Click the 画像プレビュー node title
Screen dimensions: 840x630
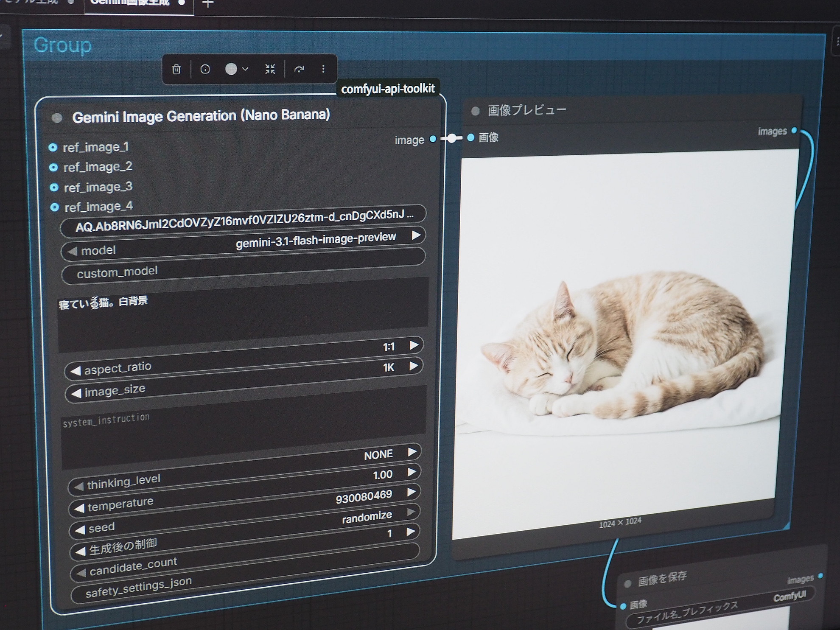[x=527, y=110]
